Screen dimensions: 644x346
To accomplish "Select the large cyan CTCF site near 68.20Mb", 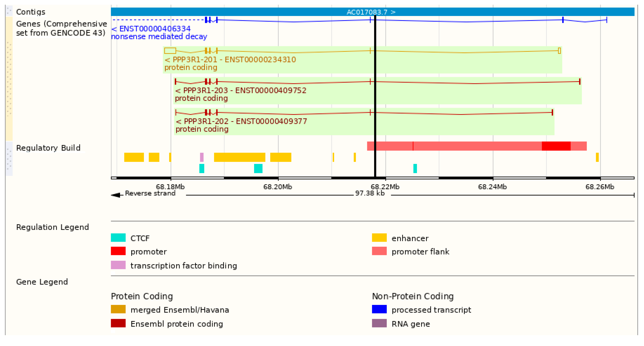I will (258, 168).
